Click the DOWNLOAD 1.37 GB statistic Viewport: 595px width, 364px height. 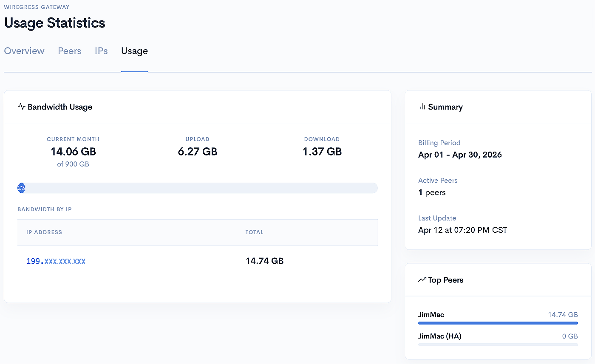(322, 151)
